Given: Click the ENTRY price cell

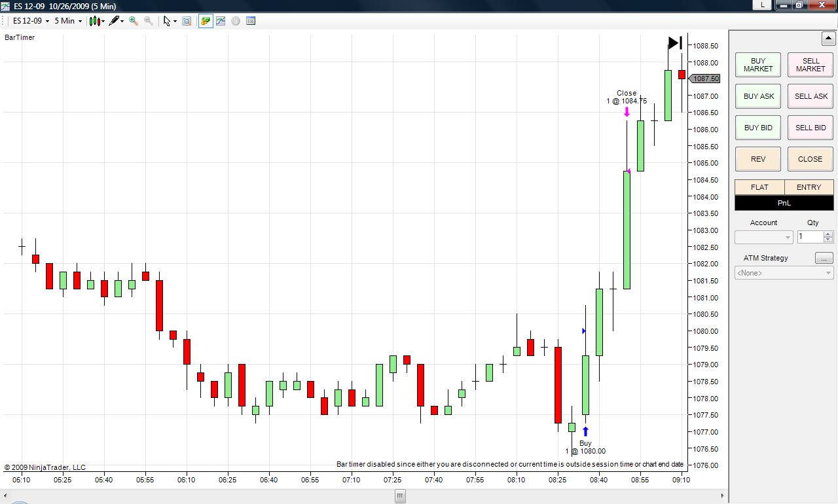Looking at the screenshot, I should click(x=809, y=187).
